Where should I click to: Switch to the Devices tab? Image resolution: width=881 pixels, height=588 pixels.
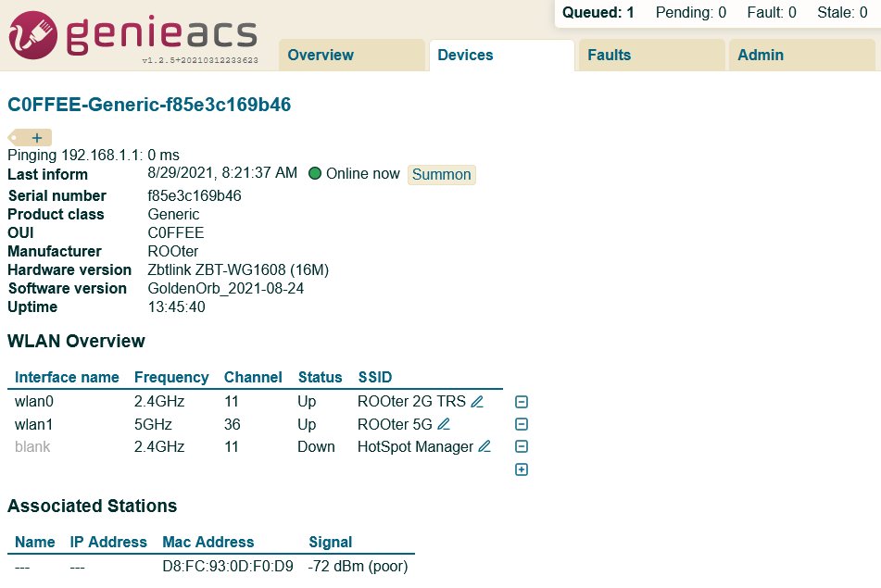(502, 55)
